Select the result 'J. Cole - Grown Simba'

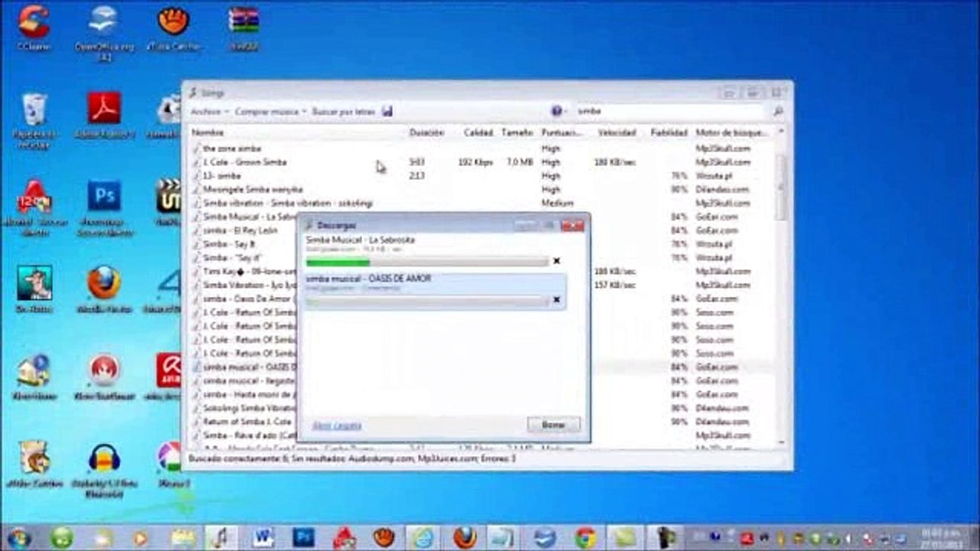coord(245,162)
